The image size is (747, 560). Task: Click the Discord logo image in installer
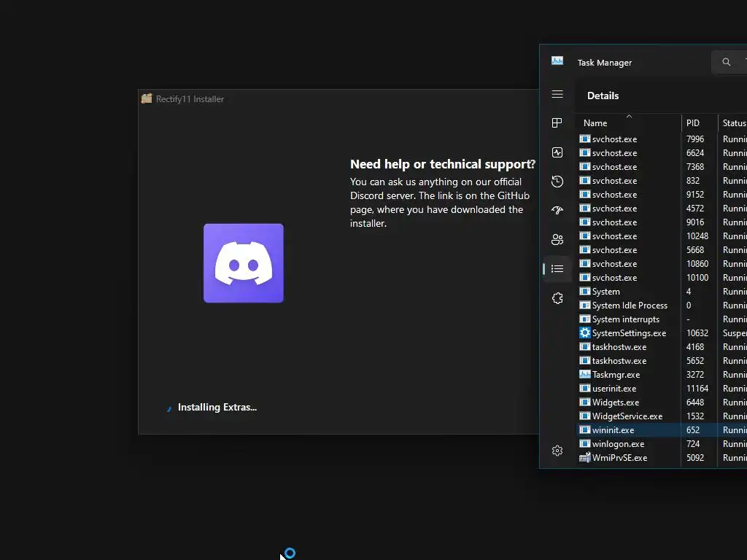[x=244, y=262]
